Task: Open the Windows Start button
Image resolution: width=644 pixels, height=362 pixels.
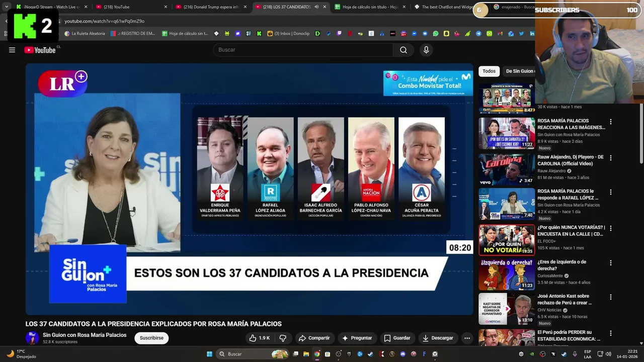Action: 209,354
